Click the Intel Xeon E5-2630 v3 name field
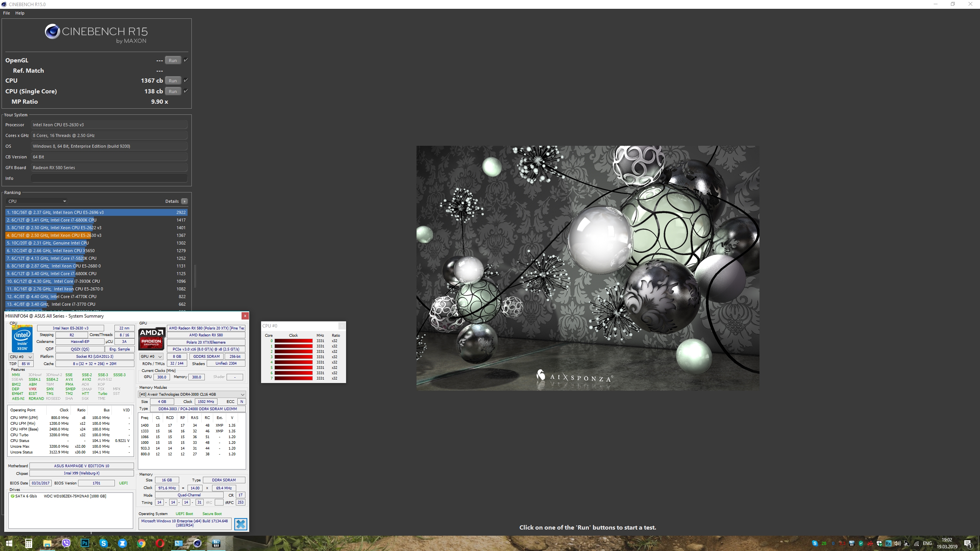The width and height of the screenshot is (980, 551). pyautogui.click(x=70, y=328)
